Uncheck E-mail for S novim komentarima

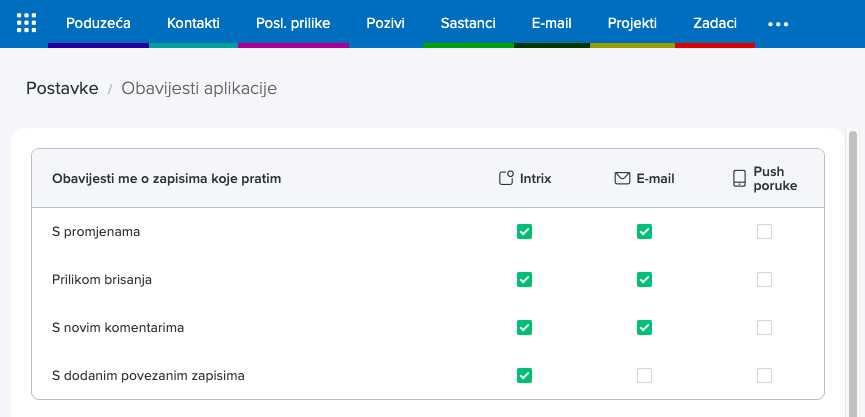[644, 328]
